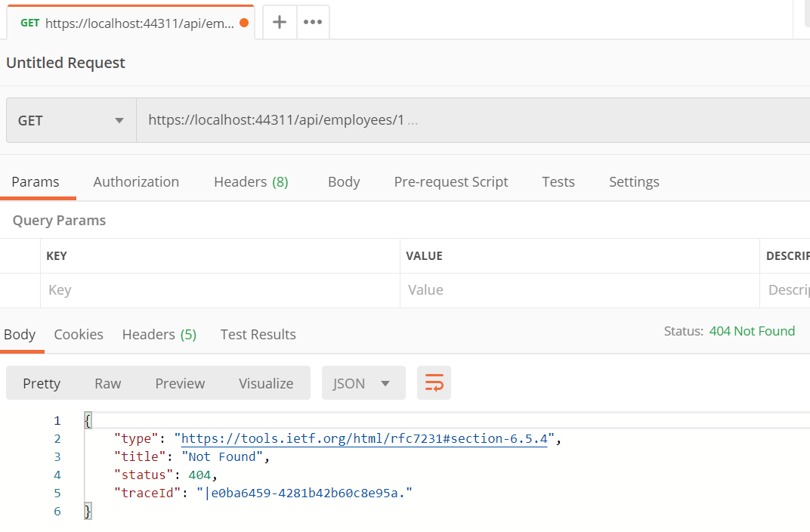
Task: Open the Tests tab
Action: [x=558, y=181]
